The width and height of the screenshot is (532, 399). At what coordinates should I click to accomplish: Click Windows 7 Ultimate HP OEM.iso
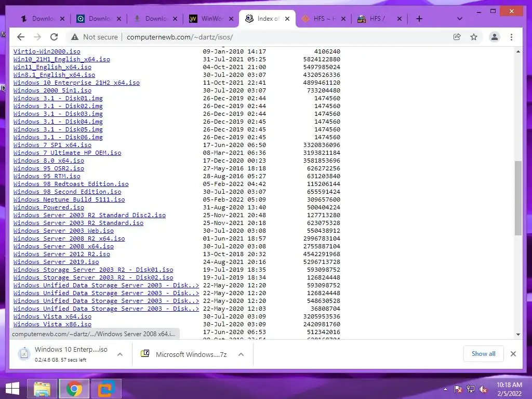pos(67,153)
